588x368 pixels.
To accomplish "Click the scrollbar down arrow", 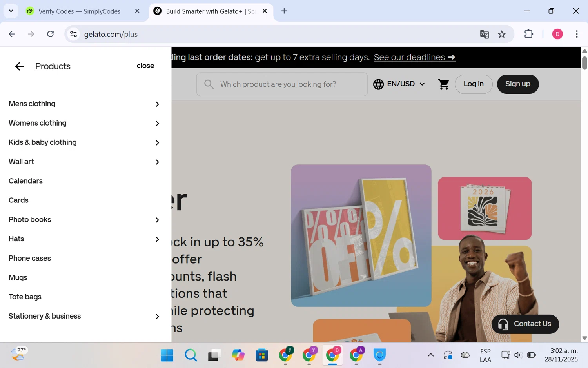I will pos(584,338).
